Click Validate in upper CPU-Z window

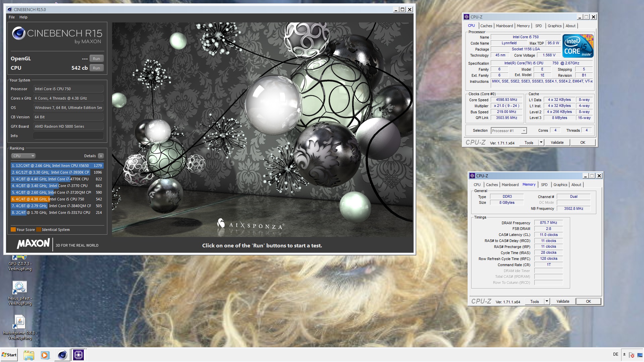(x=557, y=142)
